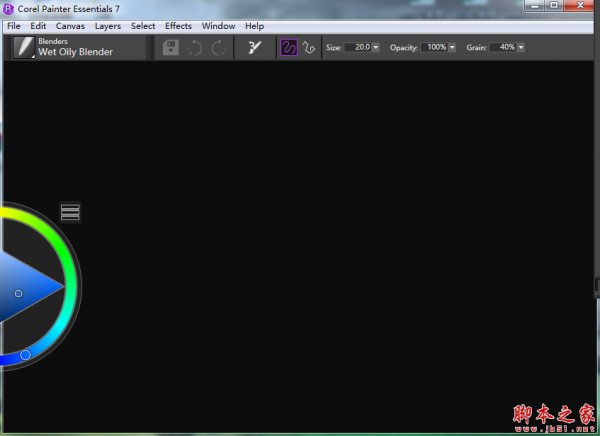Expand the Grain slider dropdown arrow
Image resolution: width=600 pixels, height=436 pixels.
tap(521, 47)
